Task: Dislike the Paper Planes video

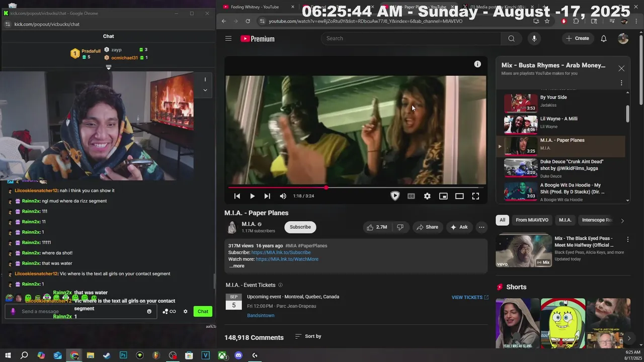Action: 400,227
